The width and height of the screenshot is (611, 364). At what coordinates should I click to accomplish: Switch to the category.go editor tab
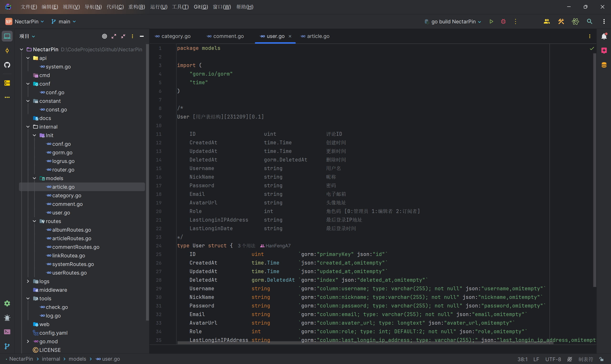pyautogui.click(x=176, y=36)
